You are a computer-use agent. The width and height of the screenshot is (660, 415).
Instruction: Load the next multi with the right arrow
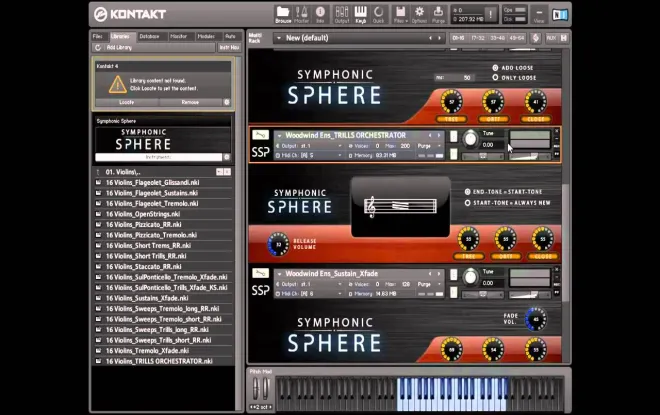point(439,38)
